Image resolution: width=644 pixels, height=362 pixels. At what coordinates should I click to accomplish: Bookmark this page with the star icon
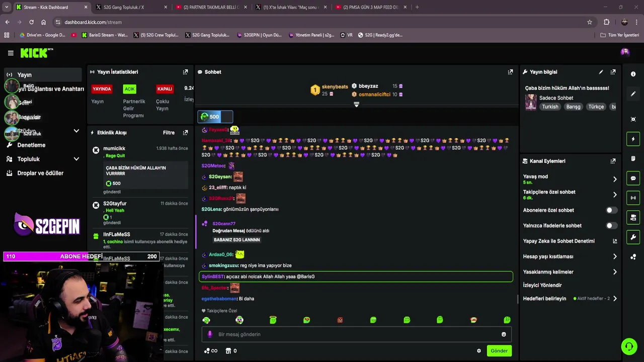click(590, 22)
